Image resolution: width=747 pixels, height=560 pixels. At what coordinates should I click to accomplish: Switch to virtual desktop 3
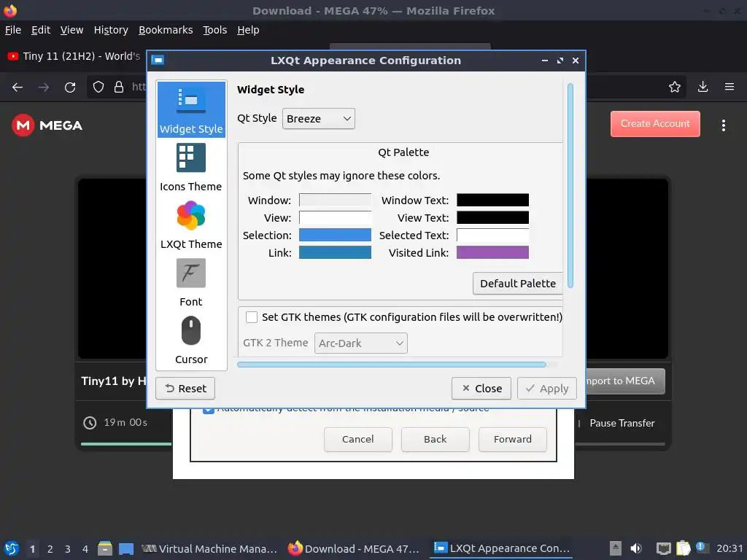68,549
